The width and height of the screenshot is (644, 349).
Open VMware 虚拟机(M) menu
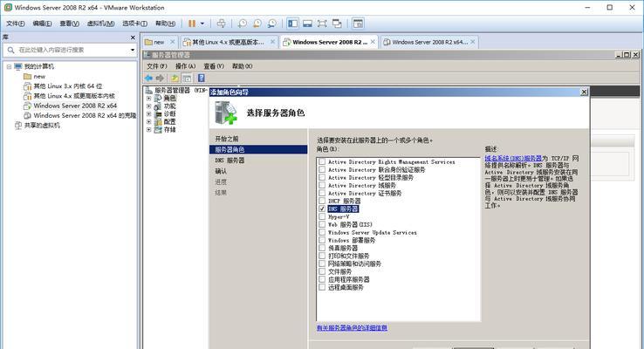coord(100,24)
